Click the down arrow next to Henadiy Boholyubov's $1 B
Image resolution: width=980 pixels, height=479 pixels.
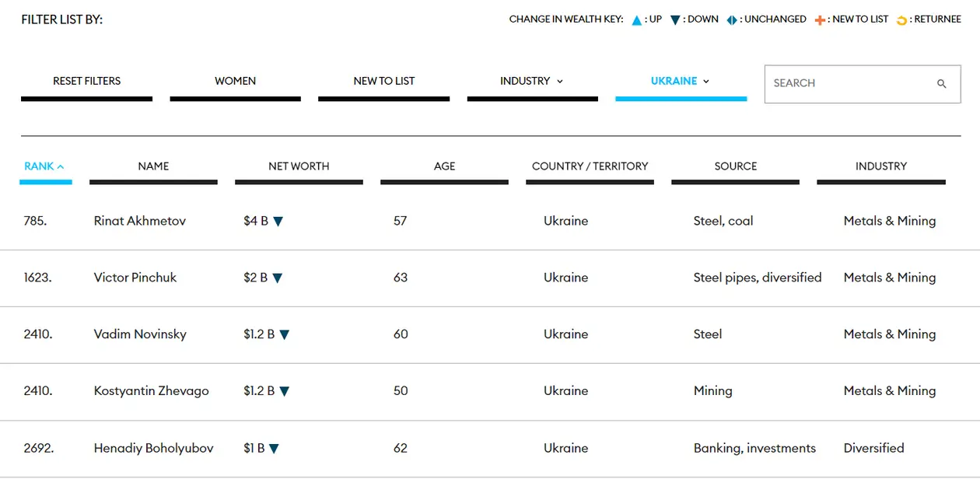[x=274, y=449]
